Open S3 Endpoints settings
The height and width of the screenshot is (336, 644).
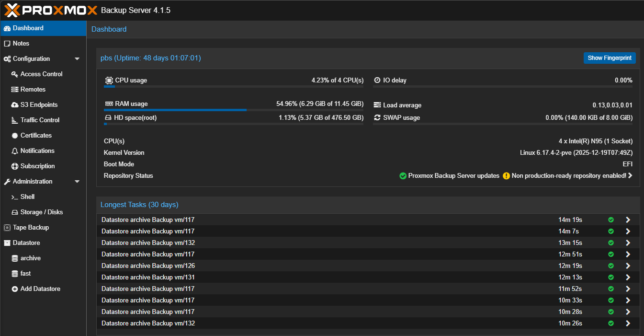click(39, 105)
